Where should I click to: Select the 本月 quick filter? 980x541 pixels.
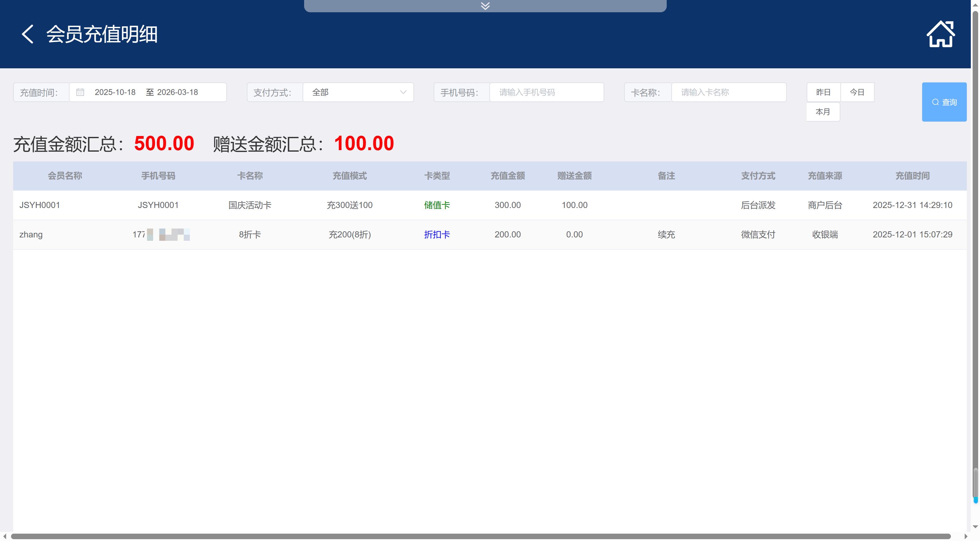click(823, 112)
